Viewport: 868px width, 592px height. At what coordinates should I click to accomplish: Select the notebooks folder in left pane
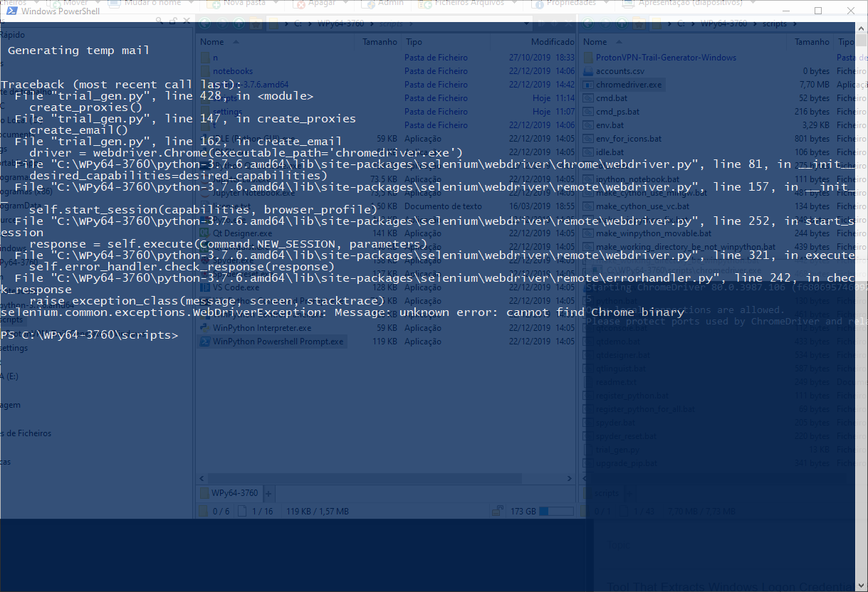[232, 71]
